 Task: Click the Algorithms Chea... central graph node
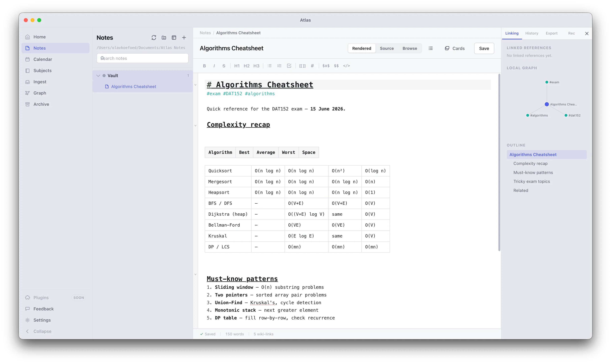click(x=546, y=104)
